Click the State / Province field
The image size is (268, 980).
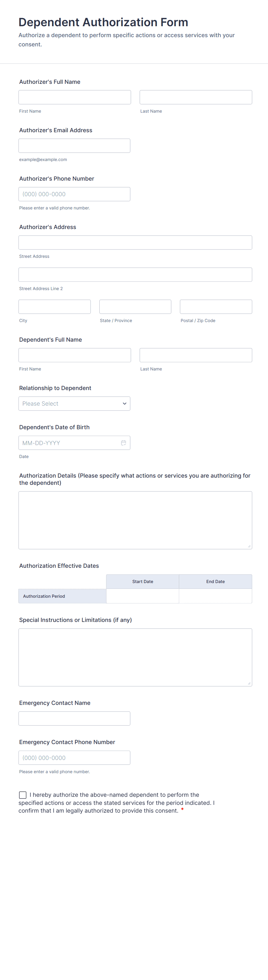click(135, 307)
